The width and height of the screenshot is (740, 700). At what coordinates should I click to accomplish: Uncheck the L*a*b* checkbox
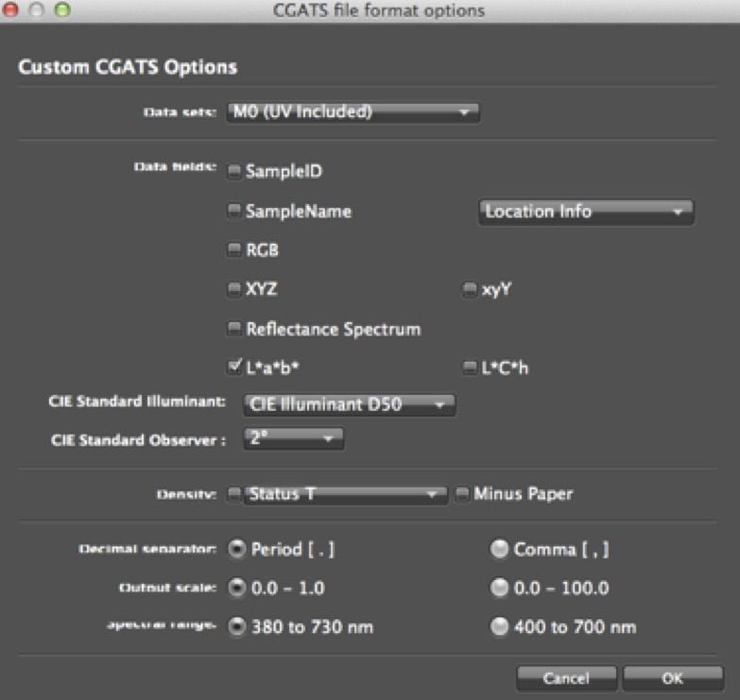tap(233, 367)
